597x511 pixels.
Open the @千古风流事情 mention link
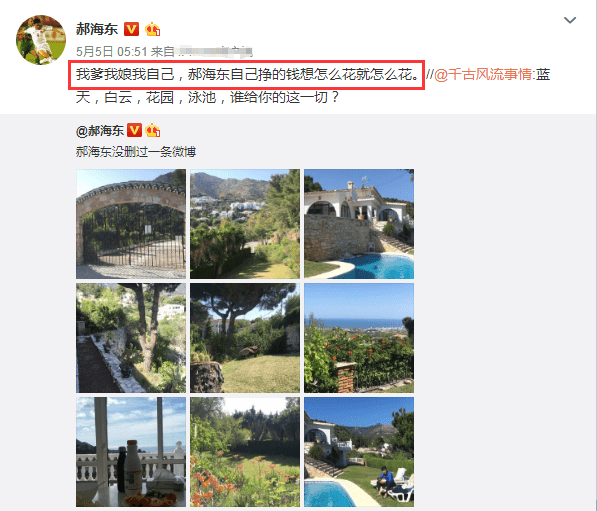[x=483, y=74]
